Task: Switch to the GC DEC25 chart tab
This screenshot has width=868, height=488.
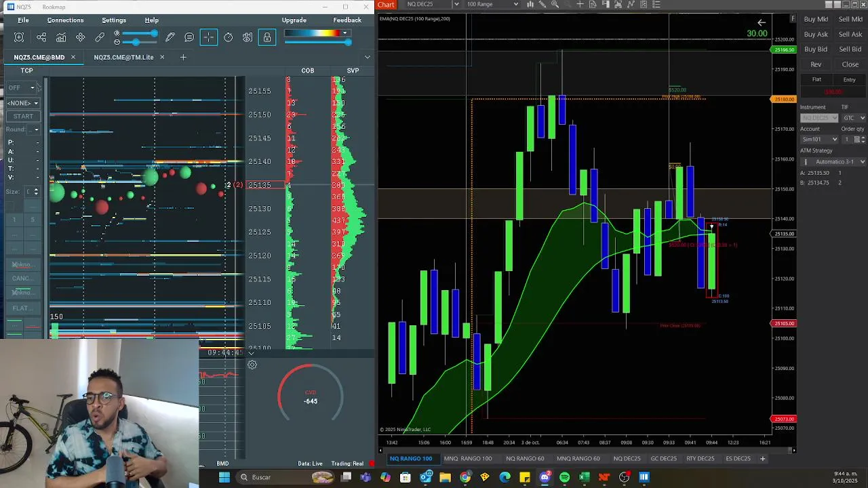Action: point(663,459)
